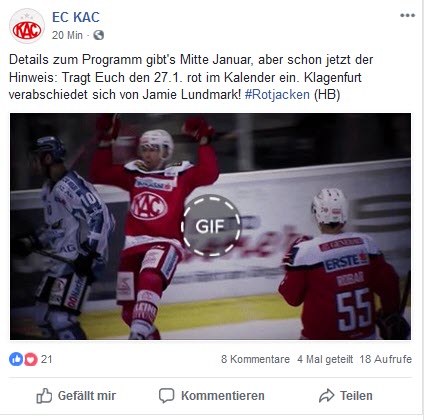Play the GIF via the circular GIF button
Viewport: 425px width, 420px height.
coord(211,226)
